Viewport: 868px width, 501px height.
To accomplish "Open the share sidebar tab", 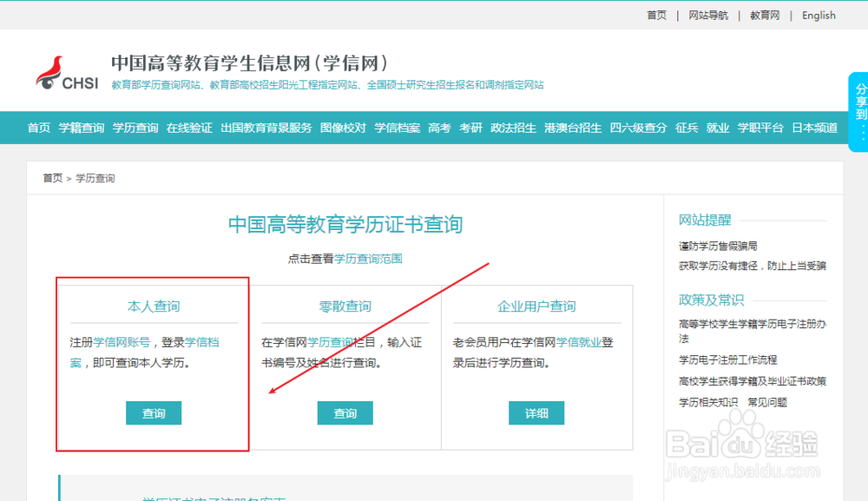I will (x=858, y=112).
